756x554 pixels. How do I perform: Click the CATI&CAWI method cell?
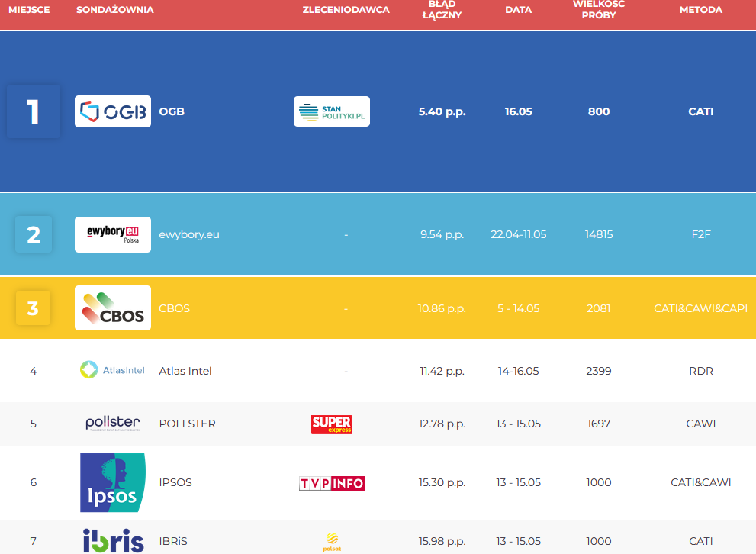[701, 482]
